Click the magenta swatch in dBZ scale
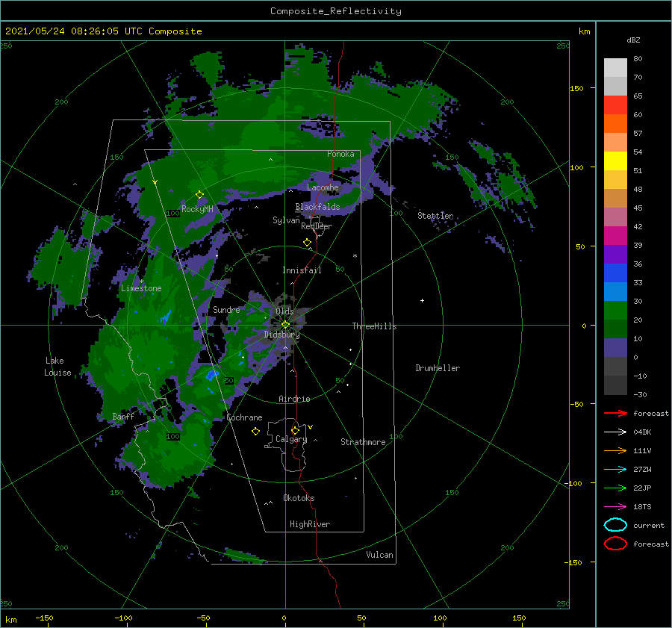 pos(615,236)
